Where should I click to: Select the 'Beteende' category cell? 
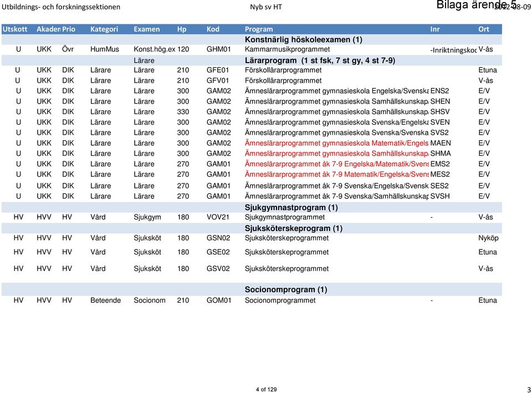coord(105,300)
